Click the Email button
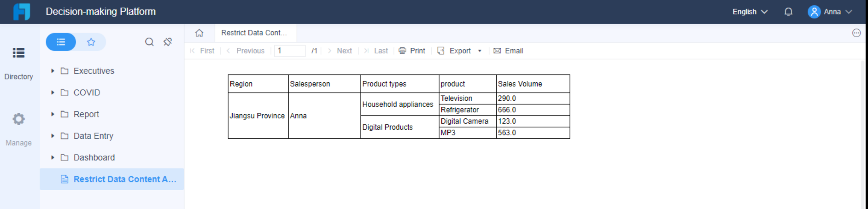Screen dimensions: 868x209 coord(508,51)
